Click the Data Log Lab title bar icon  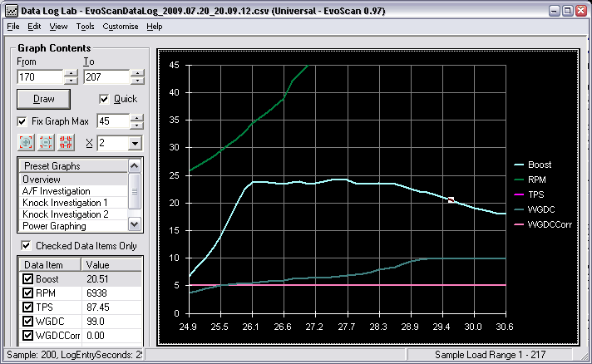click(x=12, y=11)
